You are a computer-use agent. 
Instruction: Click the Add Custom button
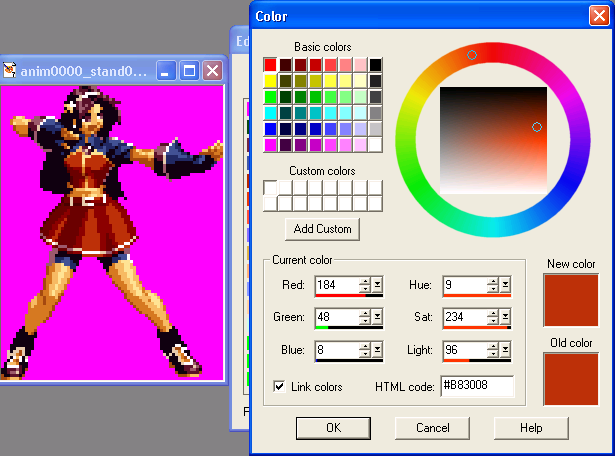[322, 229]
